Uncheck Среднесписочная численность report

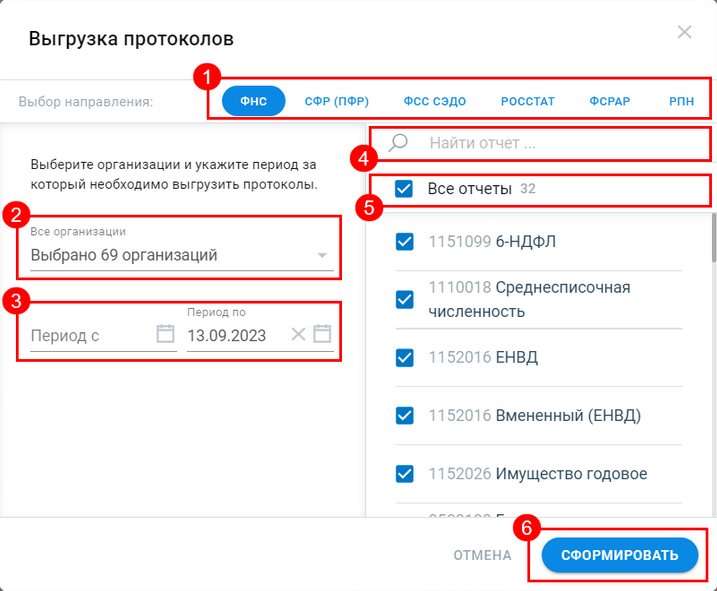point(405,299)
